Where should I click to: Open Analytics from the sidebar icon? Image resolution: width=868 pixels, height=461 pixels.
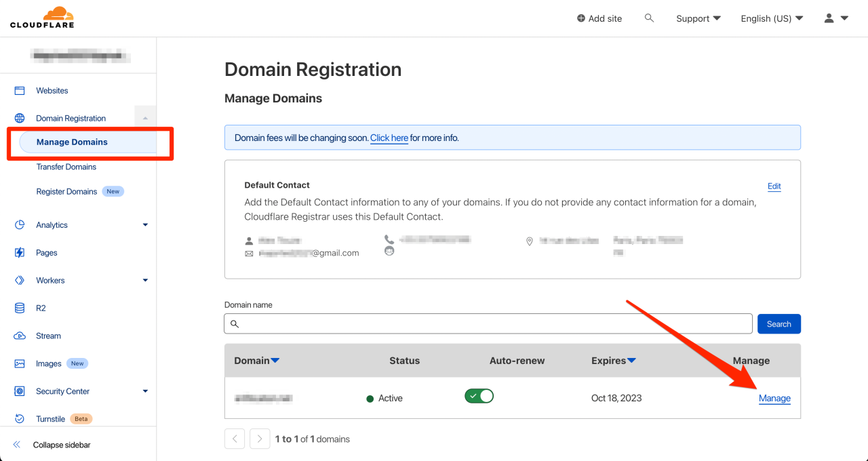coord(19,224)
